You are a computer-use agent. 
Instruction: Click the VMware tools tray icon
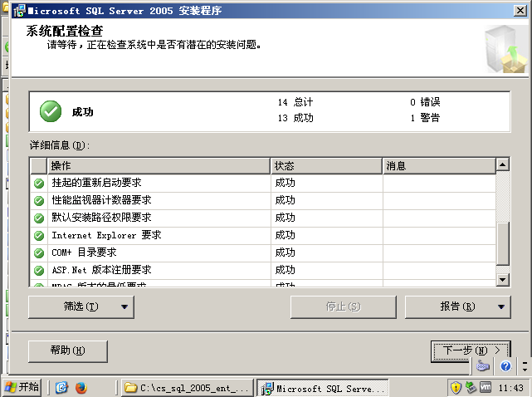486,387
